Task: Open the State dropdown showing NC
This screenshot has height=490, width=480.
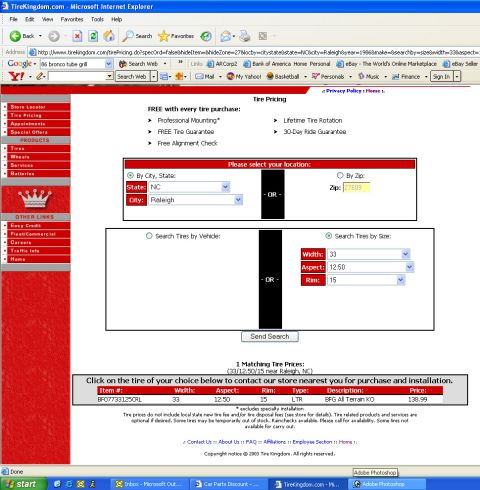Action: tap(189, 187)
